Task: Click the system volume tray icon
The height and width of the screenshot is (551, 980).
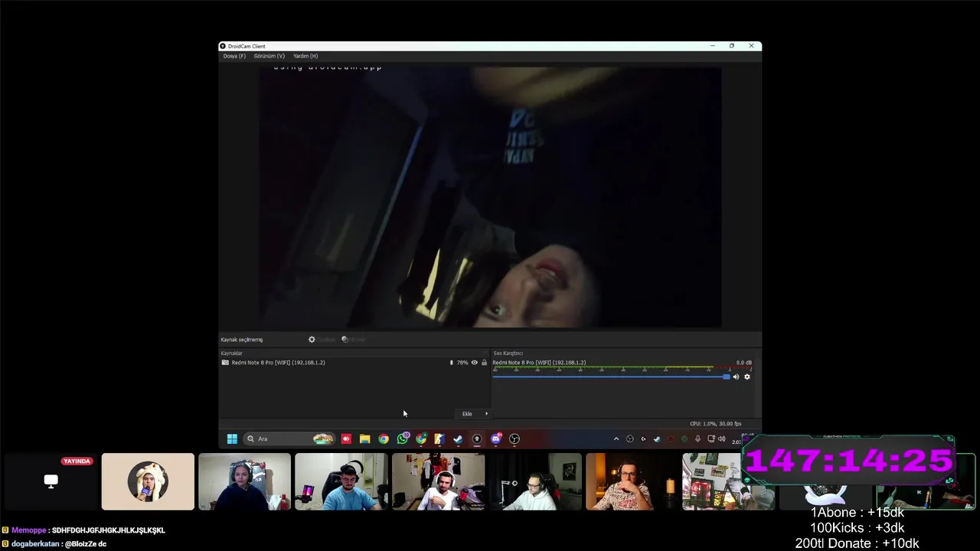Action: pos(721,439)
